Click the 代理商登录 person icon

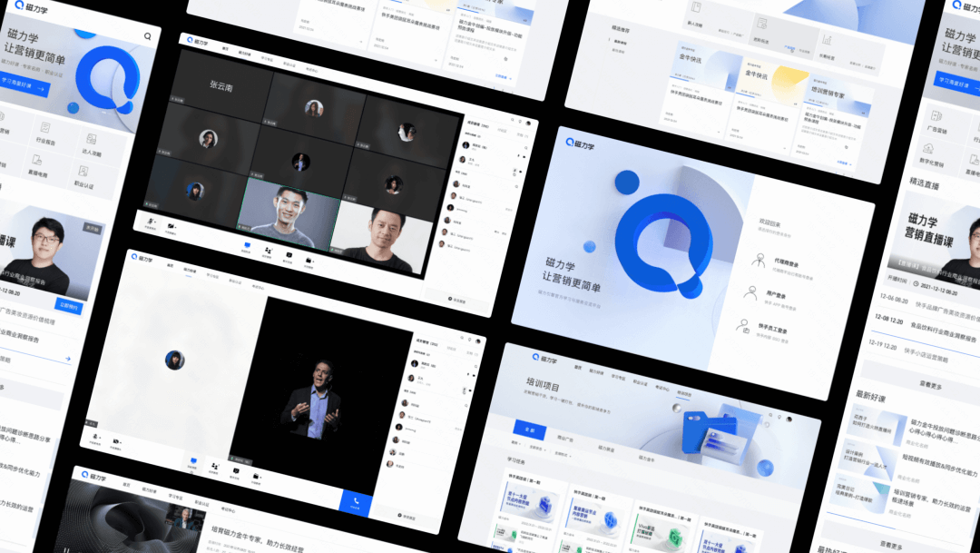click(x=759, y=260)
